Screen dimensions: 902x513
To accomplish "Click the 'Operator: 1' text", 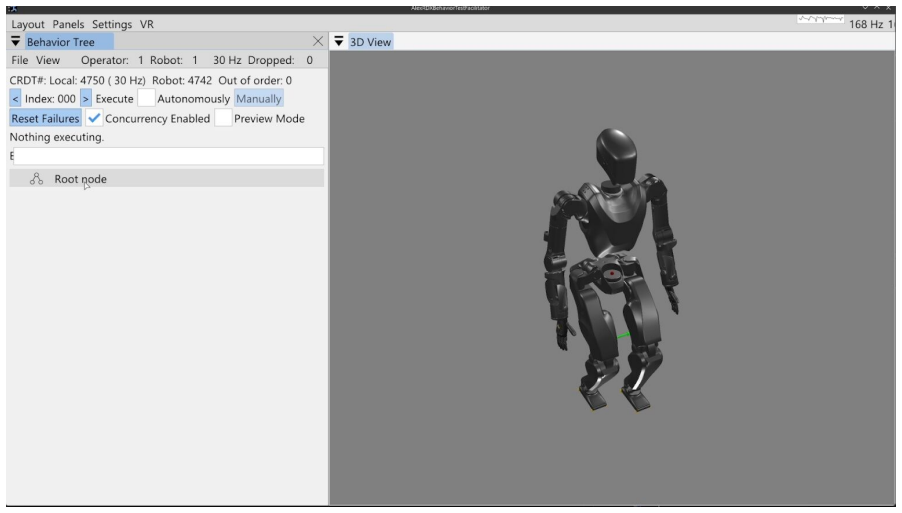I will pyautogui.click(x=112, y=60).
